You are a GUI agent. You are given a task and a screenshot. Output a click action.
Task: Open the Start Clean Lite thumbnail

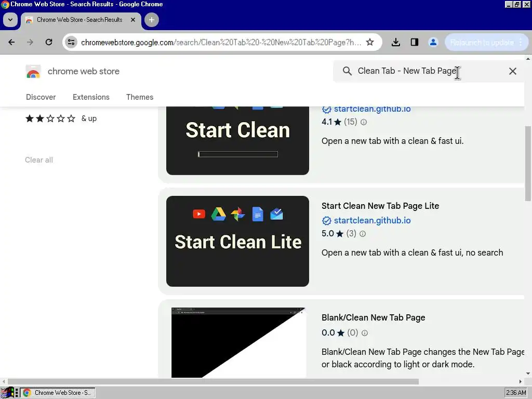237,241
